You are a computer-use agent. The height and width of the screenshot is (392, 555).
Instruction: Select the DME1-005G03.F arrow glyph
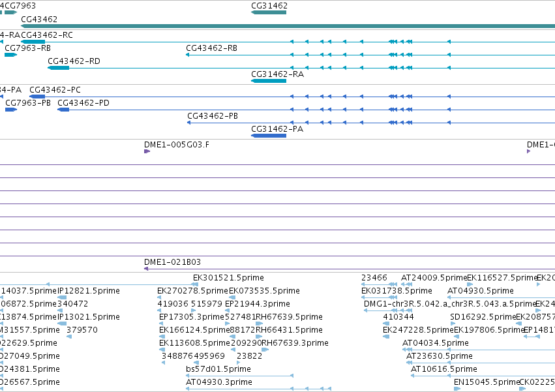pos(147,151)
